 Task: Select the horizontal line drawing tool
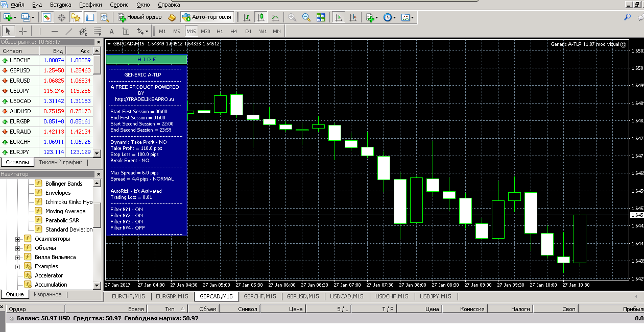tap(55, 31)
